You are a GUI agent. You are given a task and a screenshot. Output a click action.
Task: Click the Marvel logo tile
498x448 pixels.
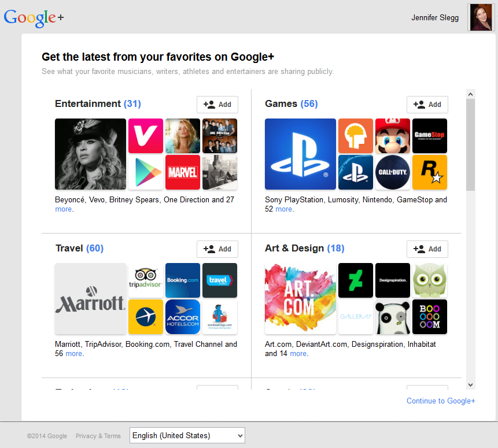tap(183, 172)
